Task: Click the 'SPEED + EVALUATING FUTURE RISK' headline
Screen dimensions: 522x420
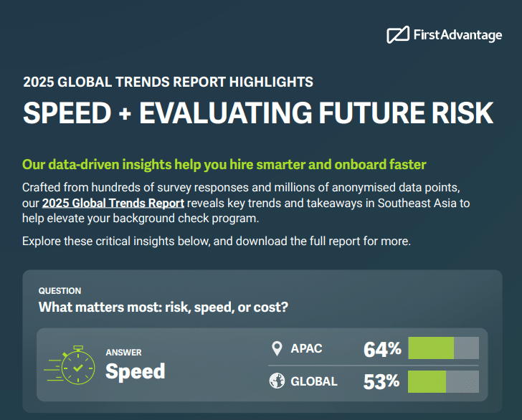Action: click(258, 114)
